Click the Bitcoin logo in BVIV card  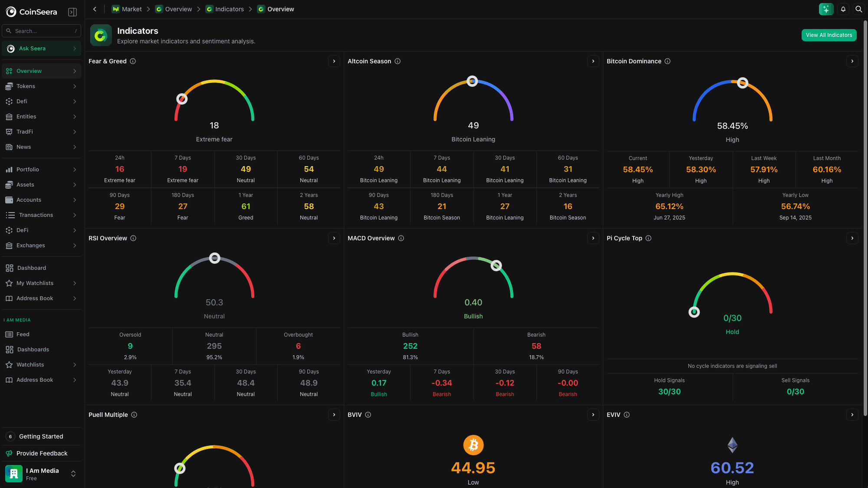(473, 445)
